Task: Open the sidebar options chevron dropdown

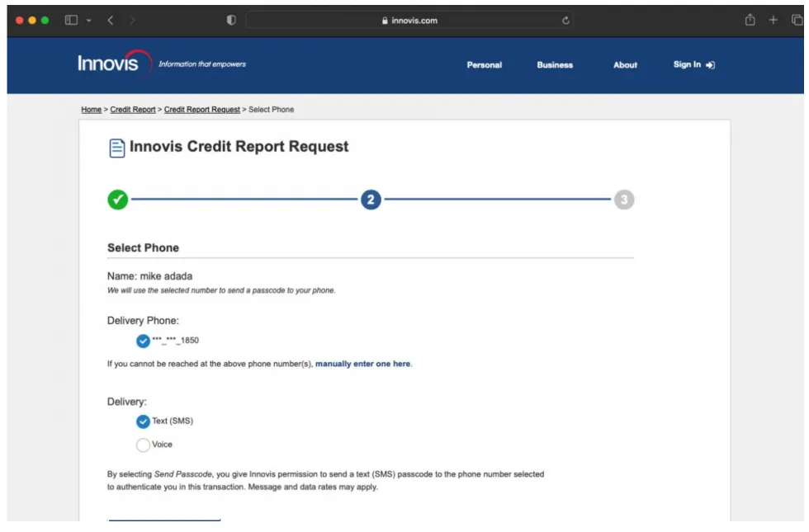Action: click(89, 21)
